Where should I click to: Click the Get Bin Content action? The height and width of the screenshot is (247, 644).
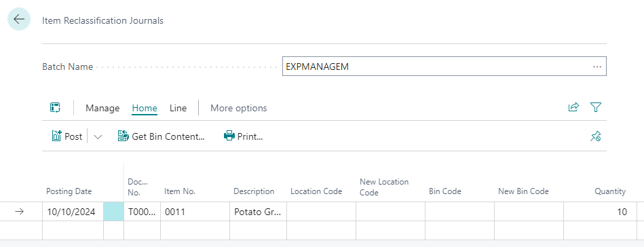tap(161, 136)
